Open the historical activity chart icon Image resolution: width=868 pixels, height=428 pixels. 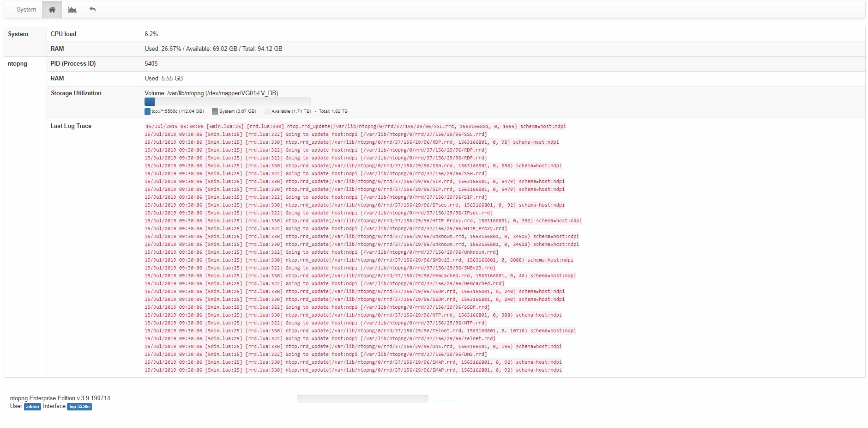[72, 9]
